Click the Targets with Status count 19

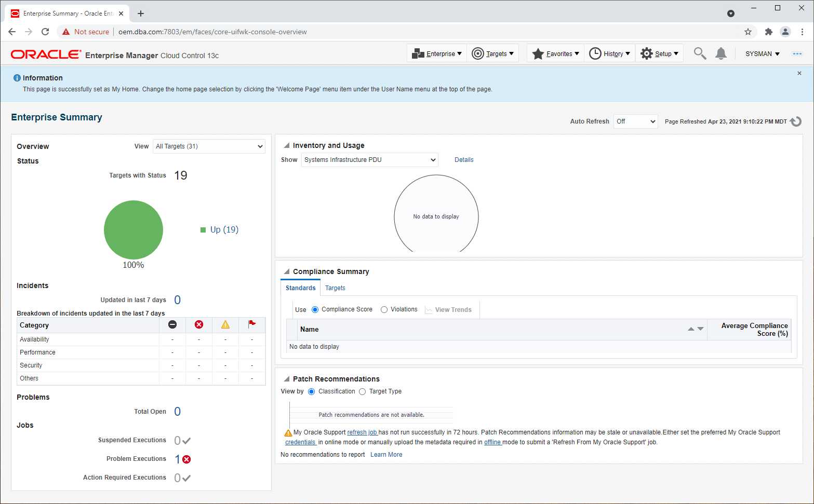coord(181,175)
